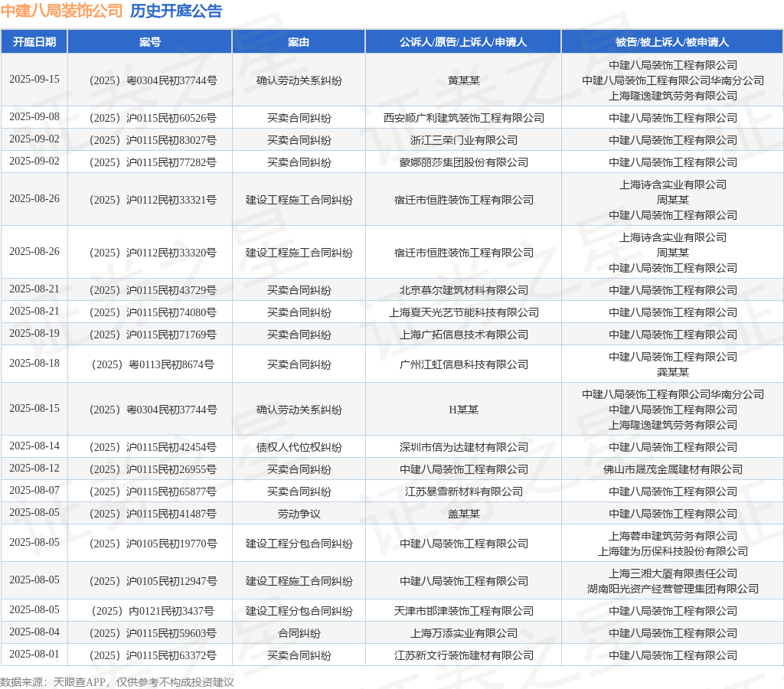
Task: Click plaintiff 江苏新文行装饰建材有限公司
Action: (463, 655)
